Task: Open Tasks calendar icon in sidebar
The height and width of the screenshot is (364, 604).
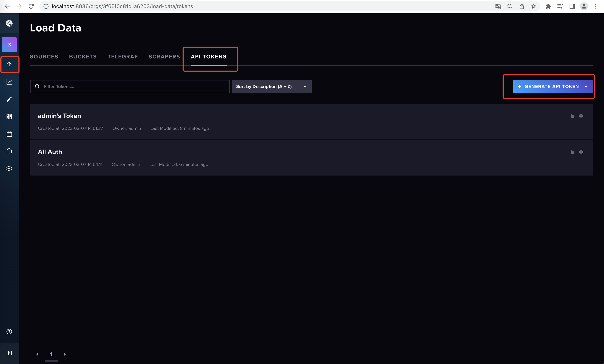Action: pos(9,134)
